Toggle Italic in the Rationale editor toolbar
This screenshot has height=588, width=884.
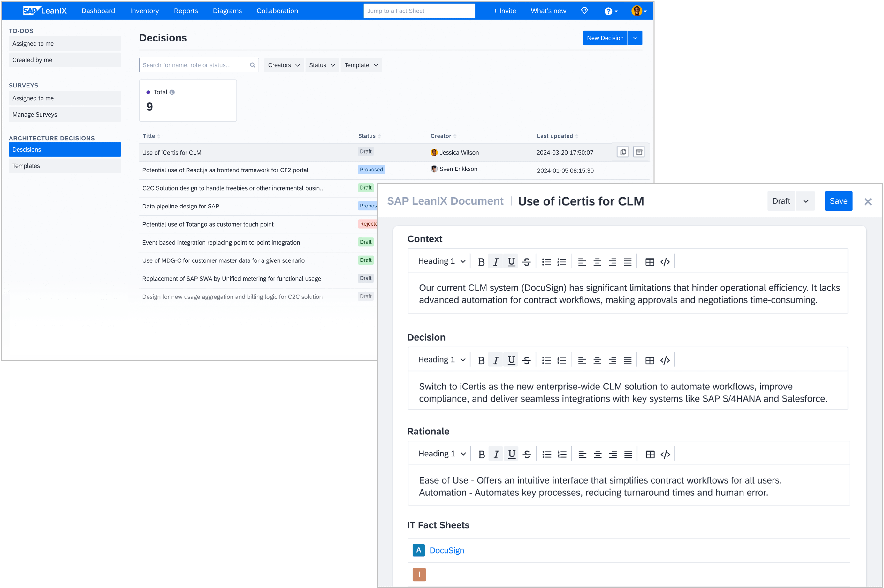496,454
